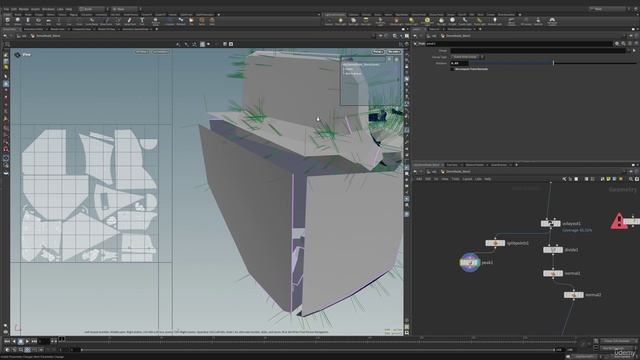Open the Render menu

[x=24, y=9]
